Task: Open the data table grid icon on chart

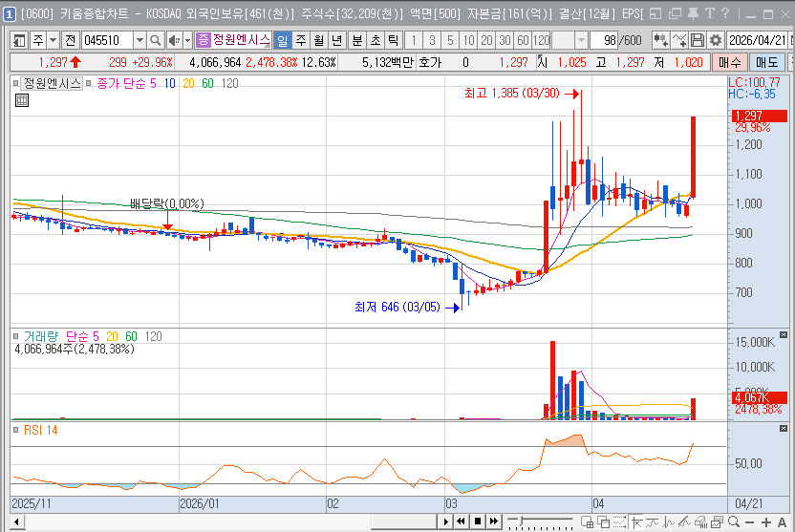Action: pyautogui.click(x=22, y=100)
